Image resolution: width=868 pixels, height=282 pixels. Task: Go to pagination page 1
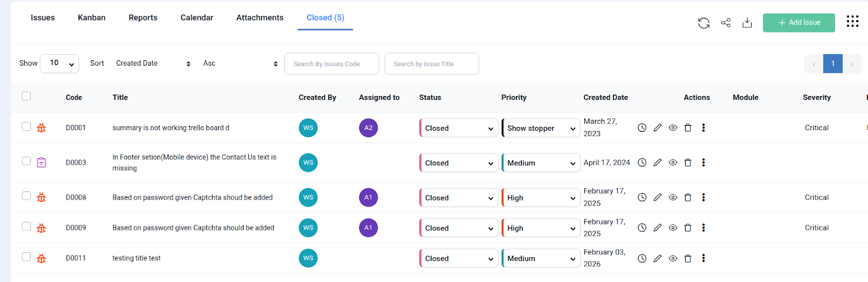click(x=833, y=63)
